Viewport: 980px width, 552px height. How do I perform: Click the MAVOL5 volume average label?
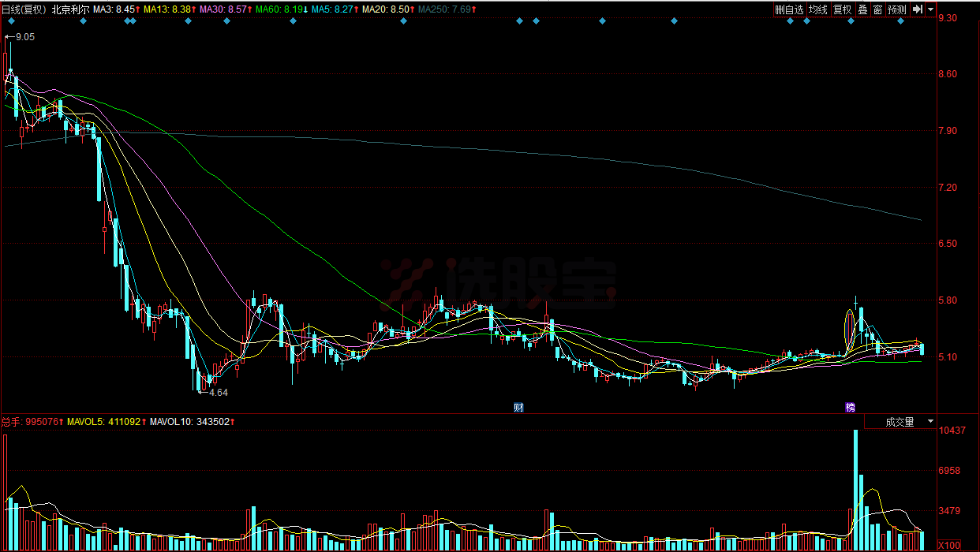click(104, 422)
